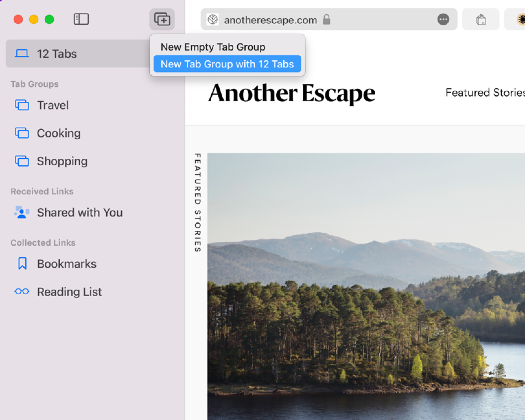Image resolution: width=525 pixels, height=420 pixels.
Task: Click the laptop icon beside 12 Tabs
Action: tap(22, 54)
